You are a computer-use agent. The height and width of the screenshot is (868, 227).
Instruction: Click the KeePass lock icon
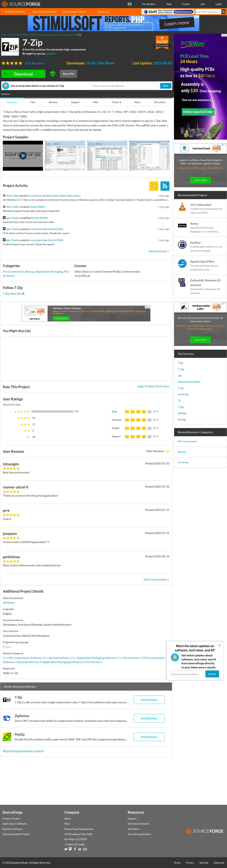pyautogui.click(x=182, y=245)
